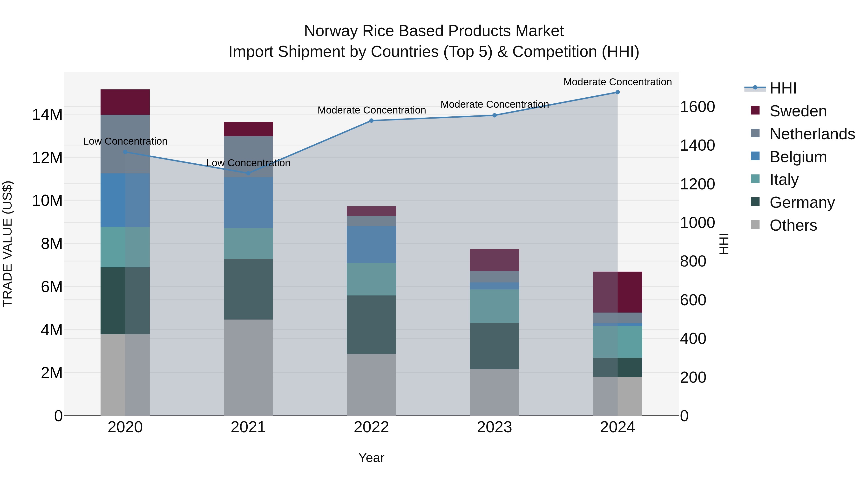Click the Netherlands slate legend swatch

[x=755, y=133]
